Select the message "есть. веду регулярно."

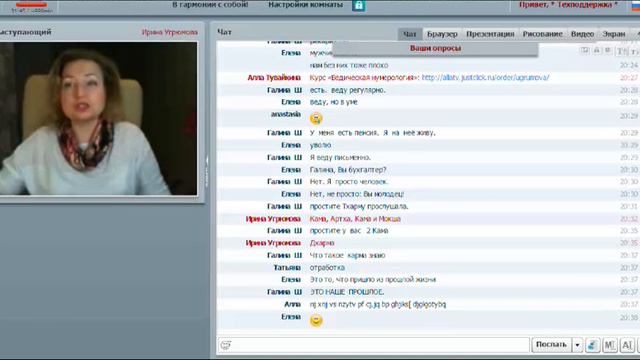pos(347,90)
